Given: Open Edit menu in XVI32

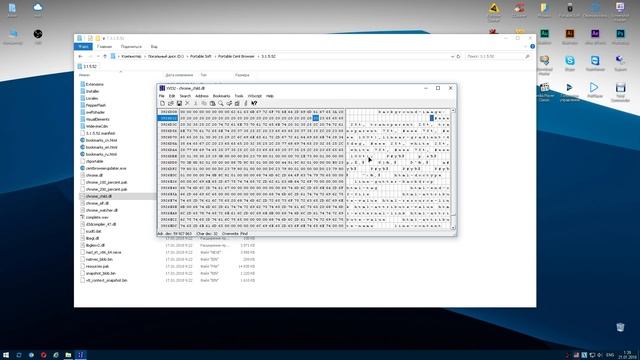Looking at the screenshot, I should 172,96.
